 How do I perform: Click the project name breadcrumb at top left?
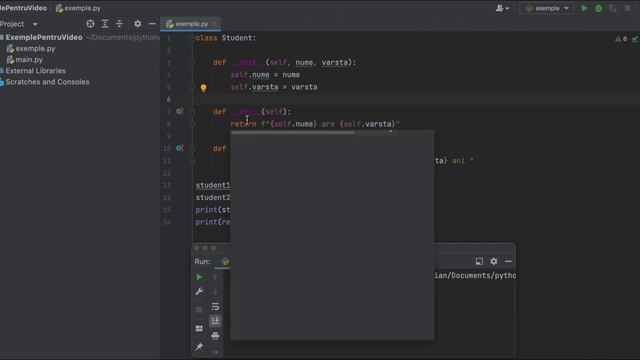click(23, 8)
